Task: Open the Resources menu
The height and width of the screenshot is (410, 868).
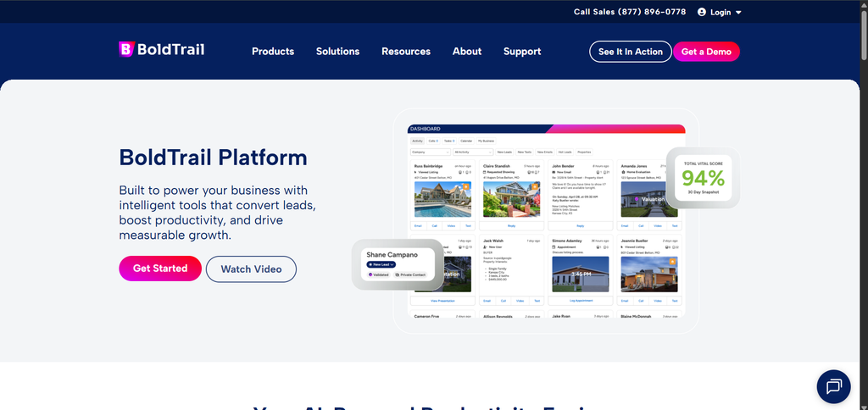Action: tap(406, 52)
